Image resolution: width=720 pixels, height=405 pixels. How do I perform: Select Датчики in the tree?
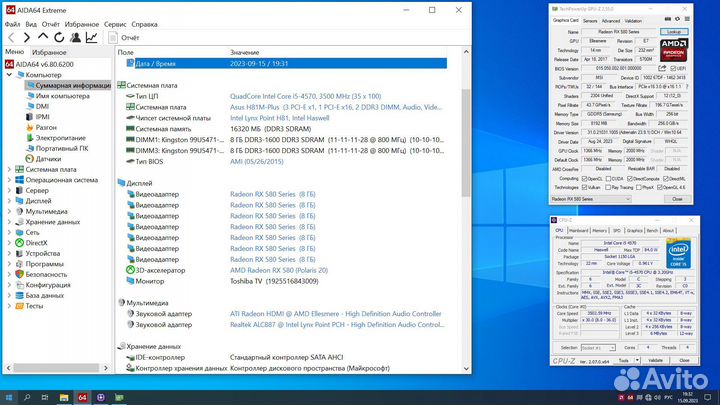pyautogui.click(x=48, y=159)
